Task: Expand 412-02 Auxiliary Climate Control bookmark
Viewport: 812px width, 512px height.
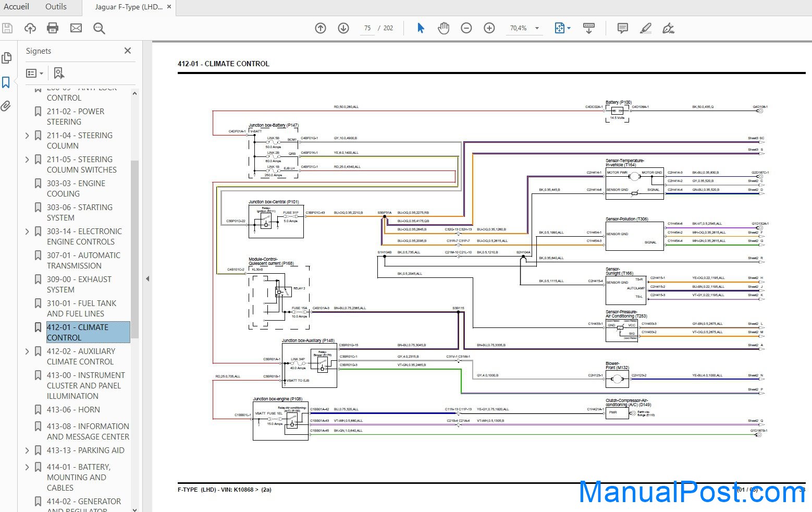Action: click(x=27, y=351)
